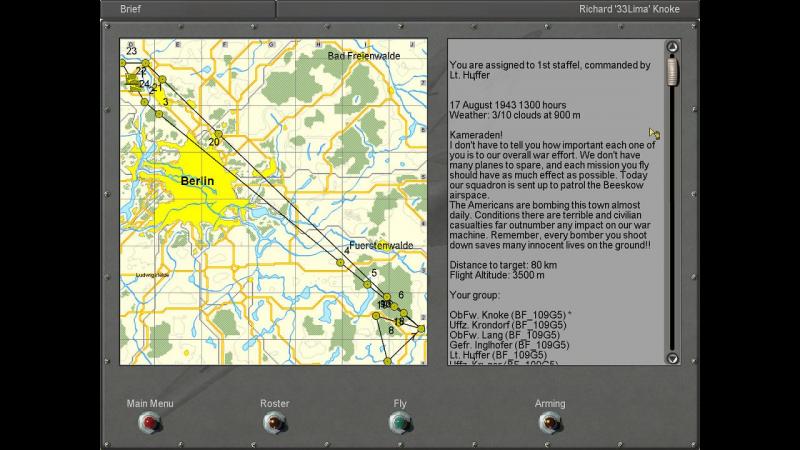The height and width of the screenshot is (450, 800).
Task: Select waypoint 6 circle on the map
Action: [387, 296]
